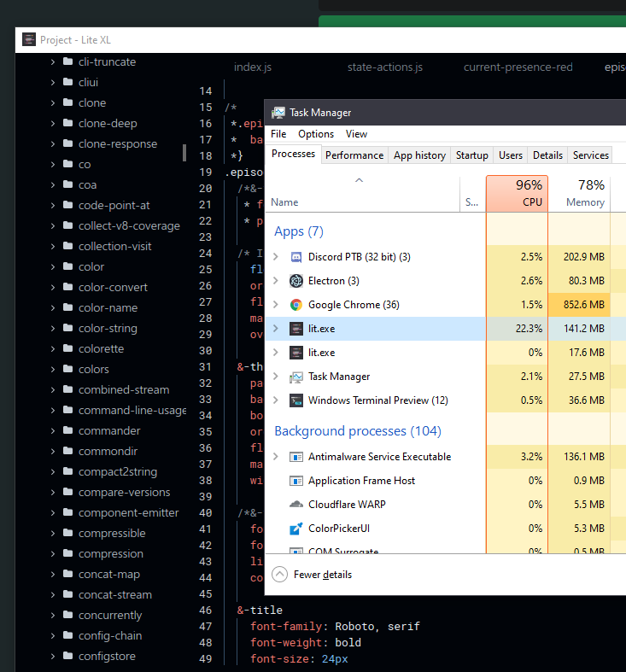Open the Options menu
Screen dimensions: 626x672
316,134
